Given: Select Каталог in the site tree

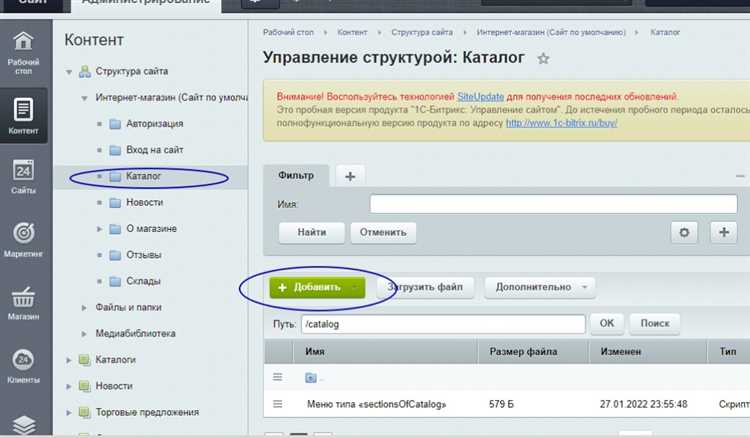Looking at the screenshot, I should [x=143, y=176].
